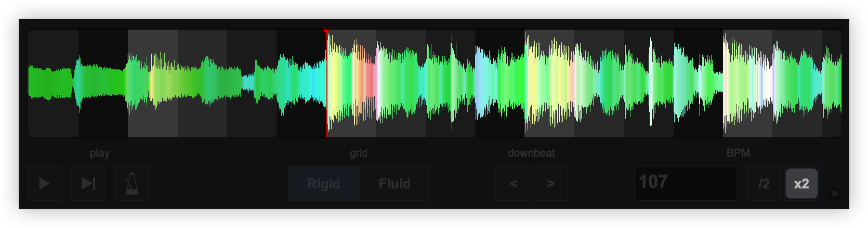Click the "downbeat" label above arrow buttons

(x=531, y=153)
